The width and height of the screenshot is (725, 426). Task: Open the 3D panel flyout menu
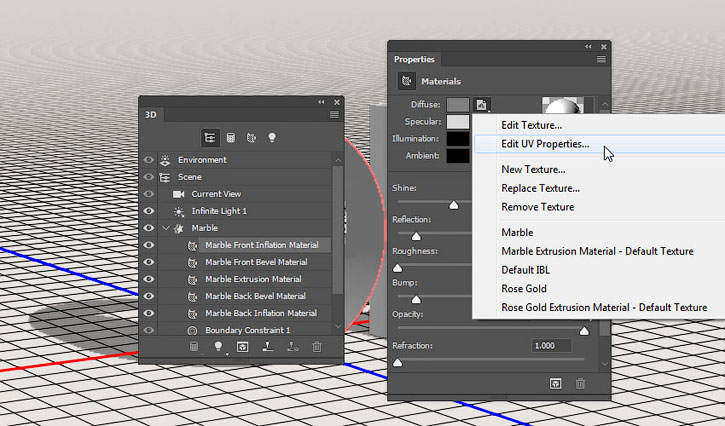pyautogui.click(x=334, y=115)
